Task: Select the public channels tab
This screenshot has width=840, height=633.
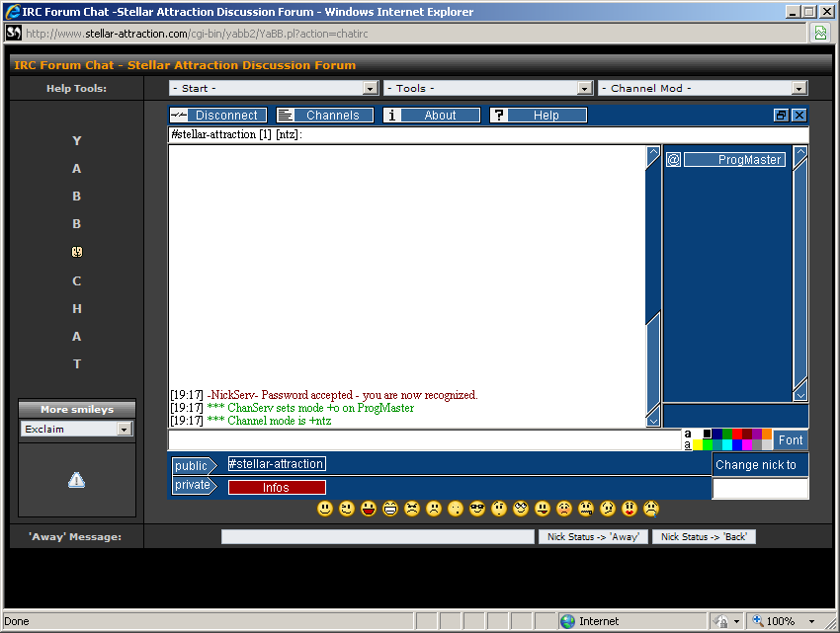Action: tap(194, 465)
